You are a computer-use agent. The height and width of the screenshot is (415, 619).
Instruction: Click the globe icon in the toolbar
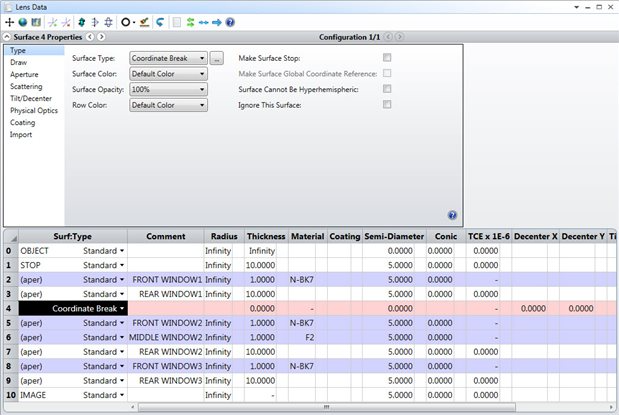click(23, 22)
